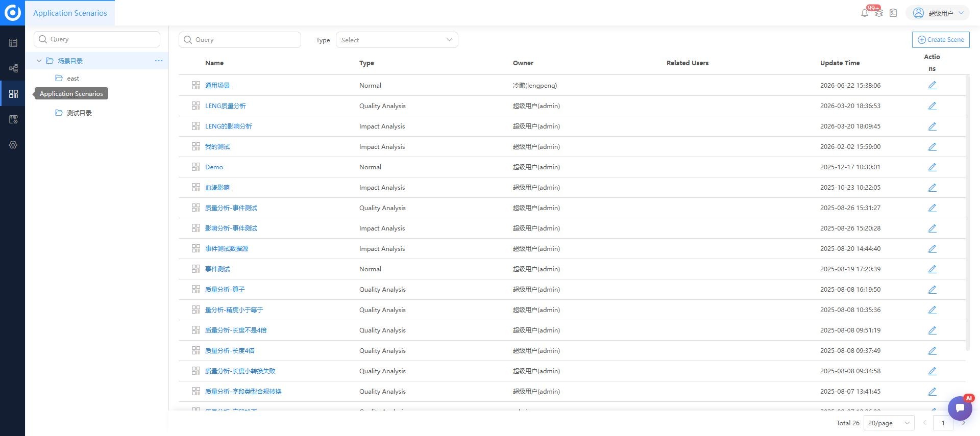The width and height of the screenshot is (980, 436).
Task: Open the LENG质量分析 scene link
Action: 225,106
